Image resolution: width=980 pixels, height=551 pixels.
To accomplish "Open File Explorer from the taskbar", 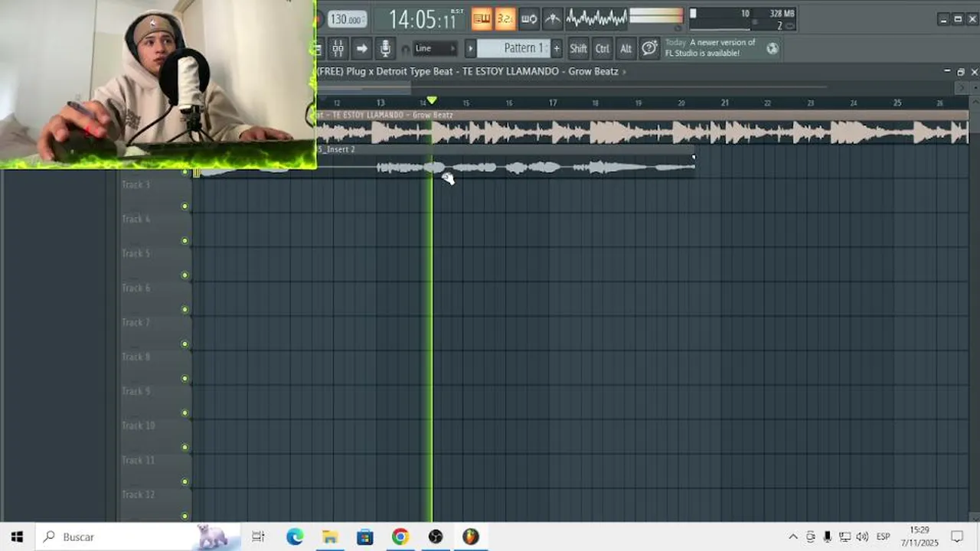I will [329, 537].
